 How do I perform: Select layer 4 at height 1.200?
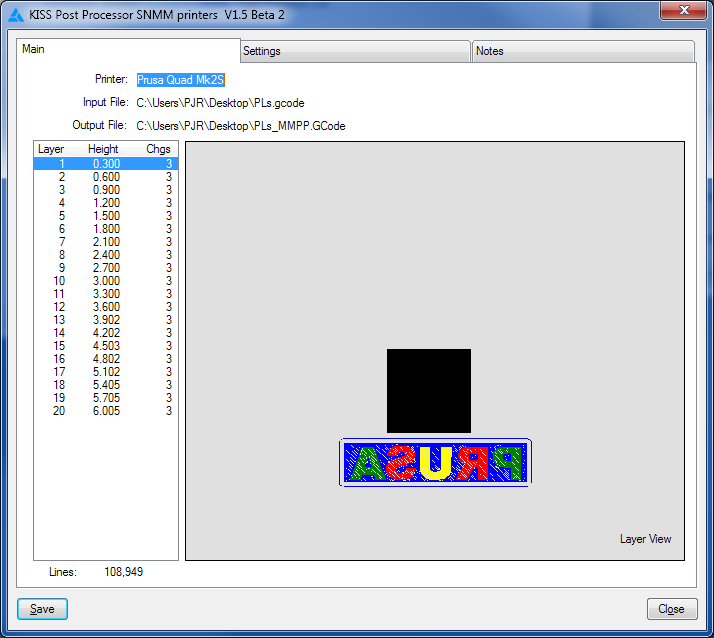[106, 203]
